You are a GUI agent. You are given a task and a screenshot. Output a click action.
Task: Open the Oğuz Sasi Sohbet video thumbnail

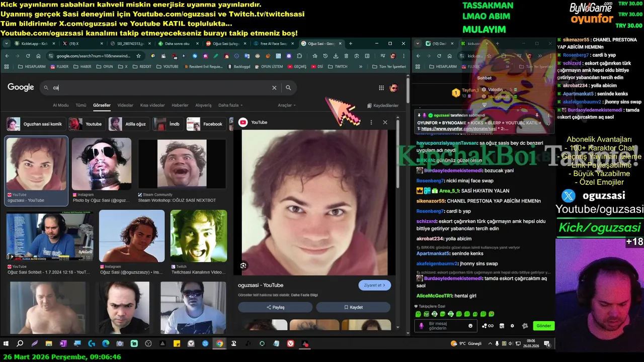50,242
